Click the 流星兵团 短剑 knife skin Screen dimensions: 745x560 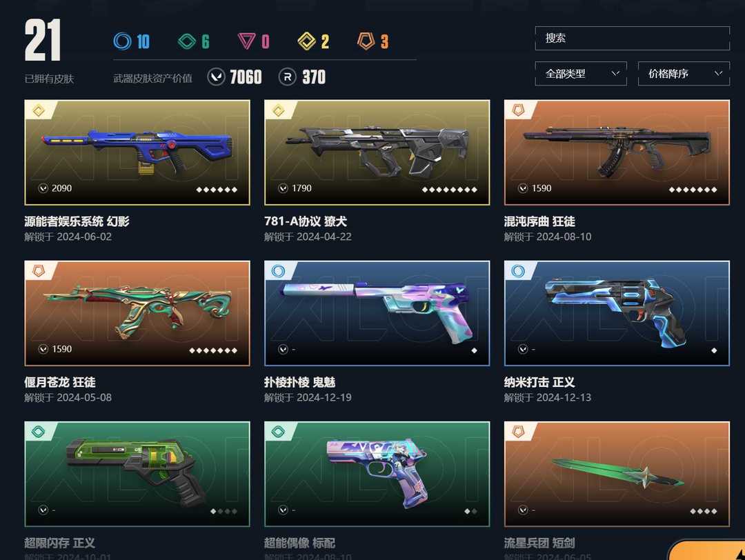pos(617,474)
